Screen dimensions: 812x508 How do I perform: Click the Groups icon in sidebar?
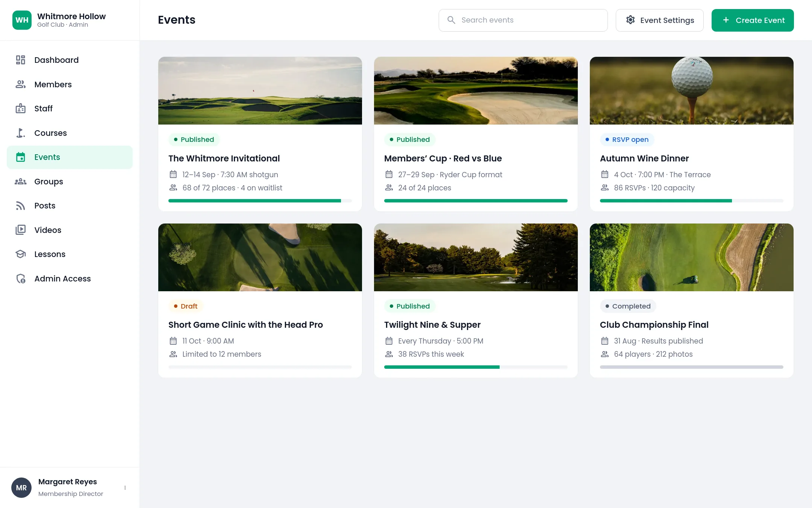click(x=21, y=181)
